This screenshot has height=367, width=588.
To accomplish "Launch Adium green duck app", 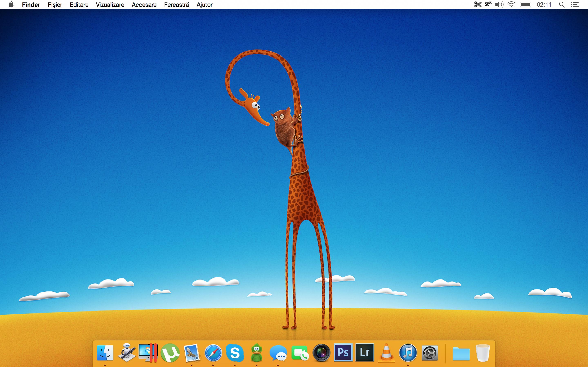I will 256,353.
